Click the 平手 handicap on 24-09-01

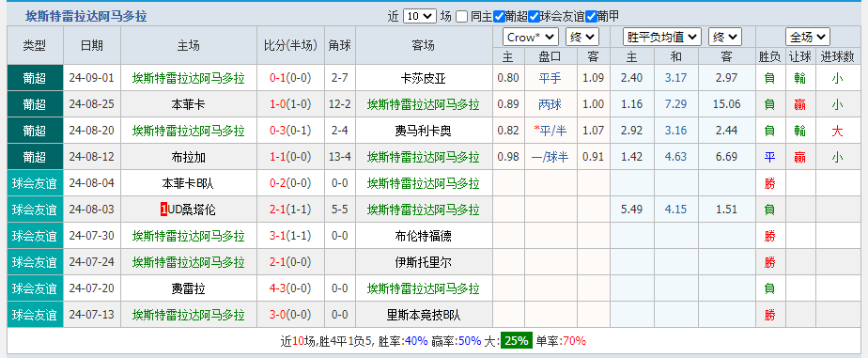(550, 78)
